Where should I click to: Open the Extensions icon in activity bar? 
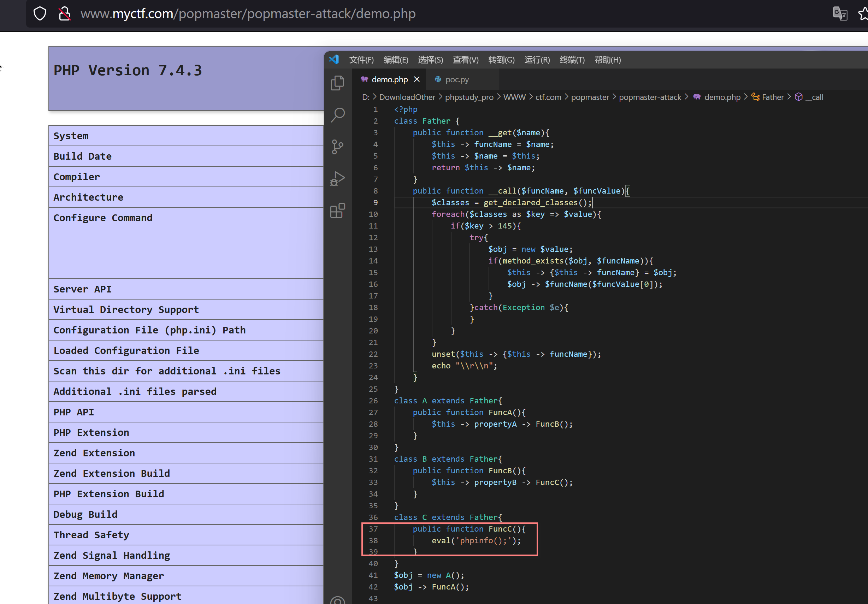[x=338, y=211]
